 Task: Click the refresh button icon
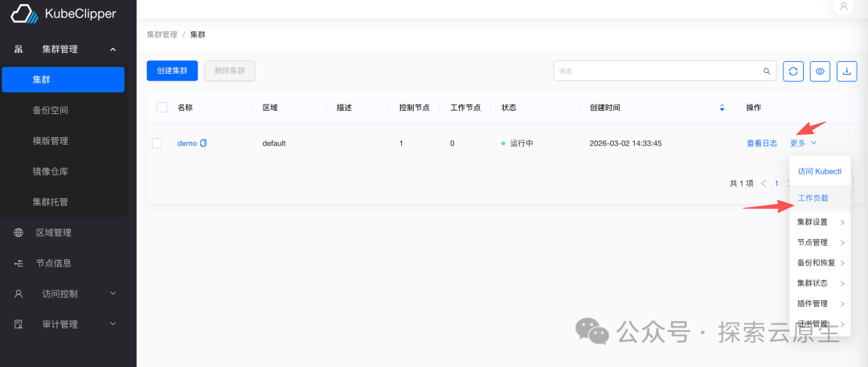tap(793, 71)
